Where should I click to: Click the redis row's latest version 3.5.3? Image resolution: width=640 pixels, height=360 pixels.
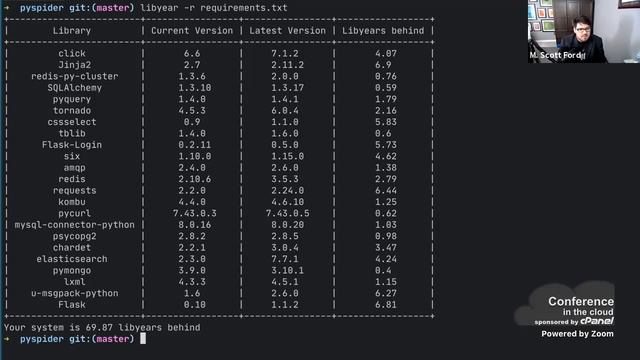coord(285,179)
